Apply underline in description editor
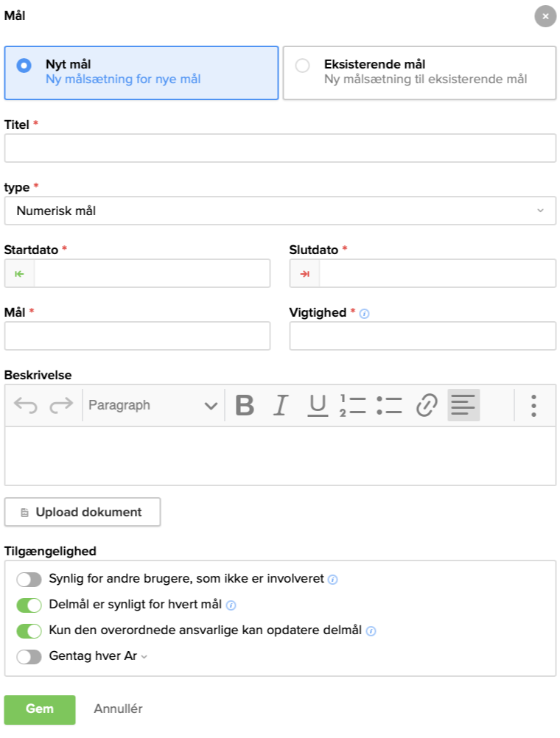This screenshot has width=560, height=738. pos(318,405)
